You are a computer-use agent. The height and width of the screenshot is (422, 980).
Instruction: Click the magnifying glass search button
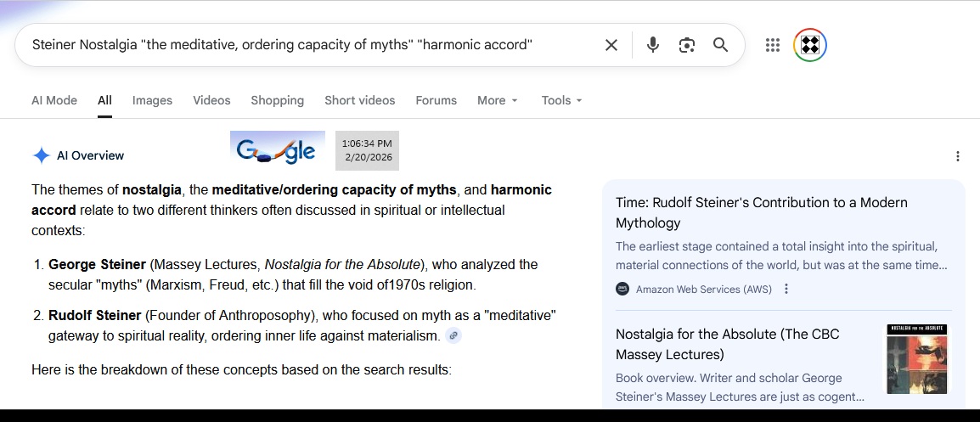coord(720,45)
